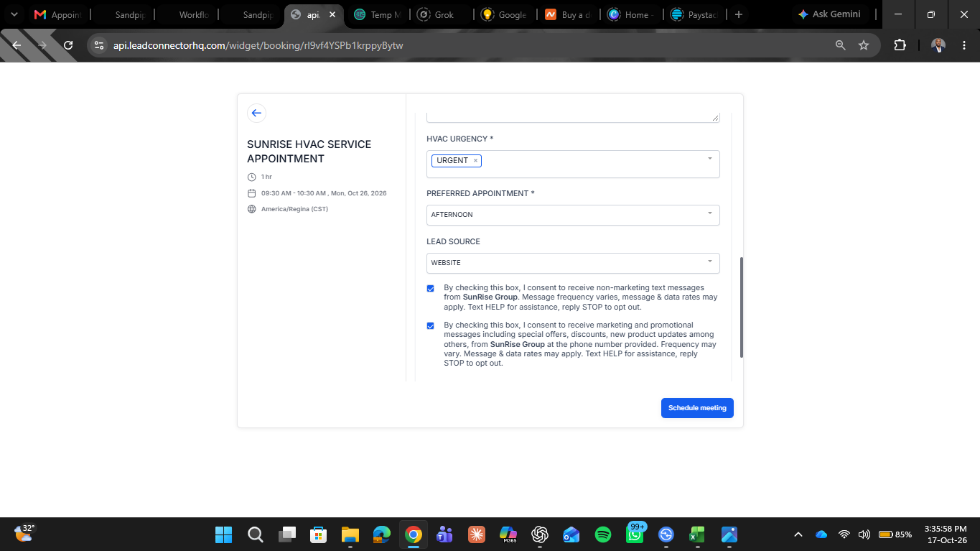980x551 pixels.
Task: Open the Chrome profile avatar
Action: (938, 45)
